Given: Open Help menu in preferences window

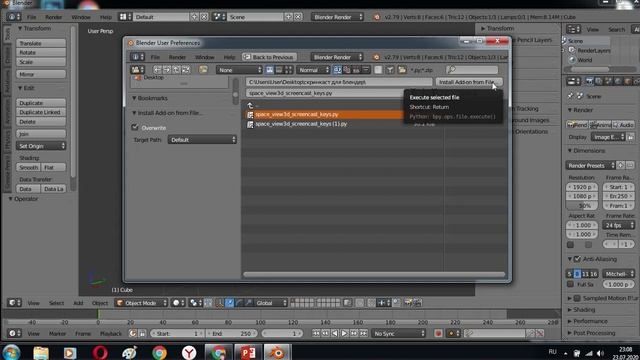Looking at the screenshot, I should [x=229, y=58].
